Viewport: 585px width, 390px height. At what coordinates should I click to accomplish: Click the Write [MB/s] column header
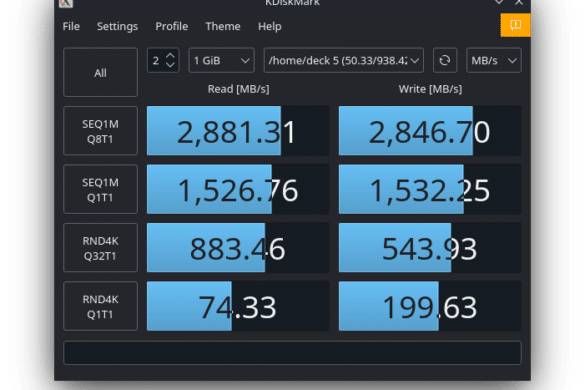coord(430,89)
